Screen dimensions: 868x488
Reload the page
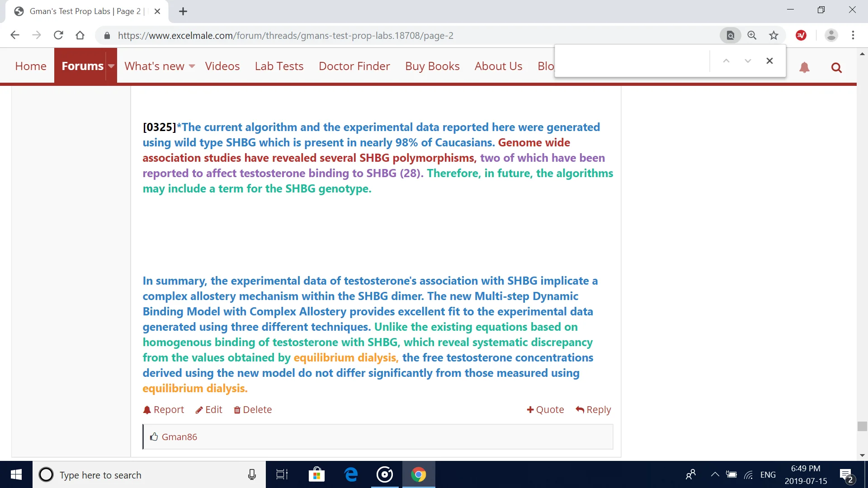[x=58, y=35]
